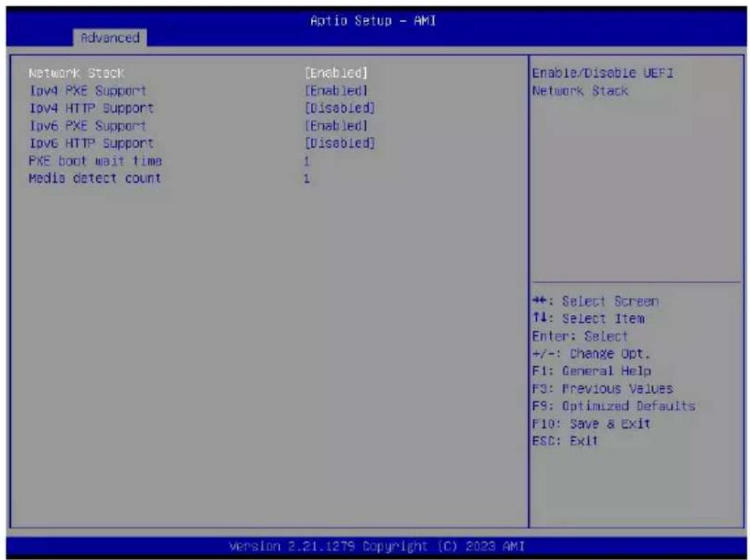Open the Ipv6 HTTP Support Disabled option
This screenshot has width=750, height=560.
pyautogui.click(x=340, y=144)
